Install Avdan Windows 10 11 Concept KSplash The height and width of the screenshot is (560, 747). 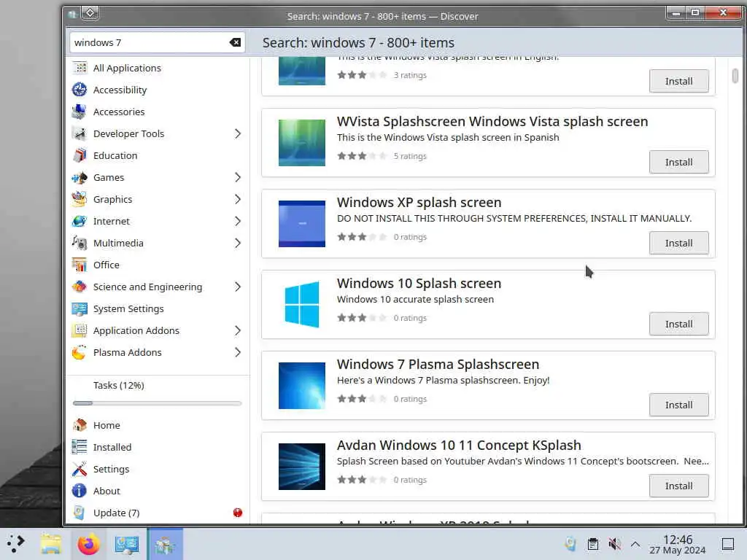(x=679, y=486)
